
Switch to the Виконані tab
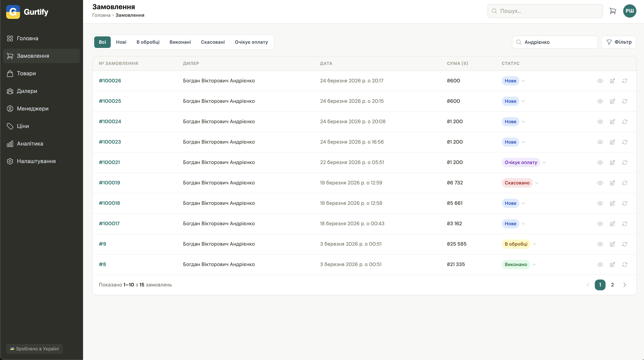coord(180,42)
